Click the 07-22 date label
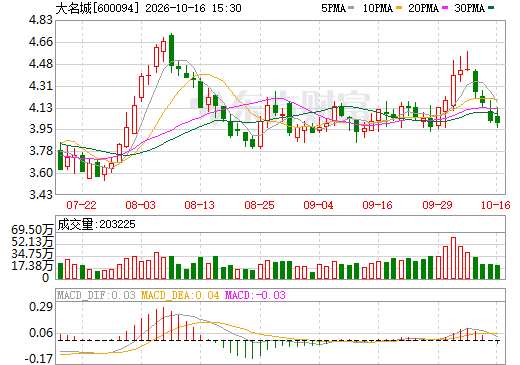The width and height of the screenshot is (520, 365). [81, 205]
